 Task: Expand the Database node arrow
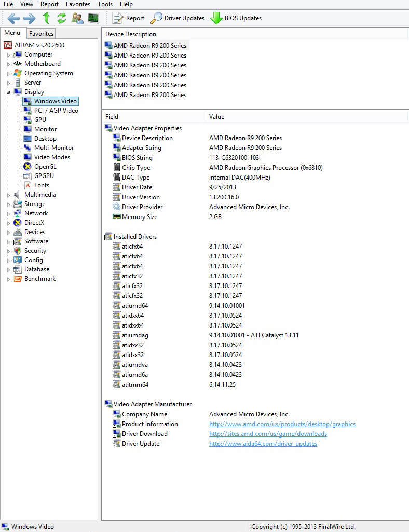coord(8,270)
